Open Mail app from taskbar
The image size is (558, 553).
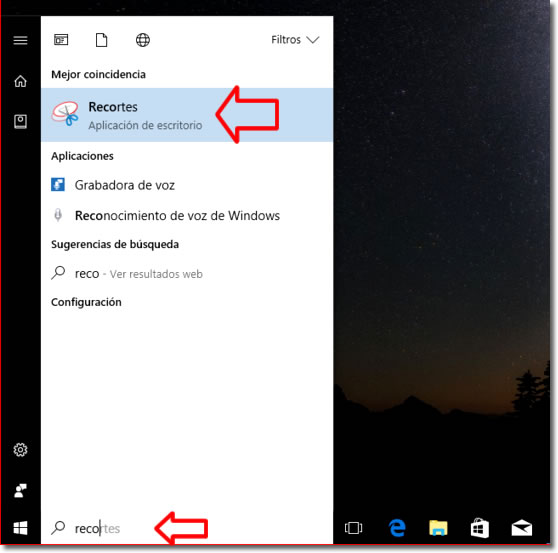click(x=522, y=528)
